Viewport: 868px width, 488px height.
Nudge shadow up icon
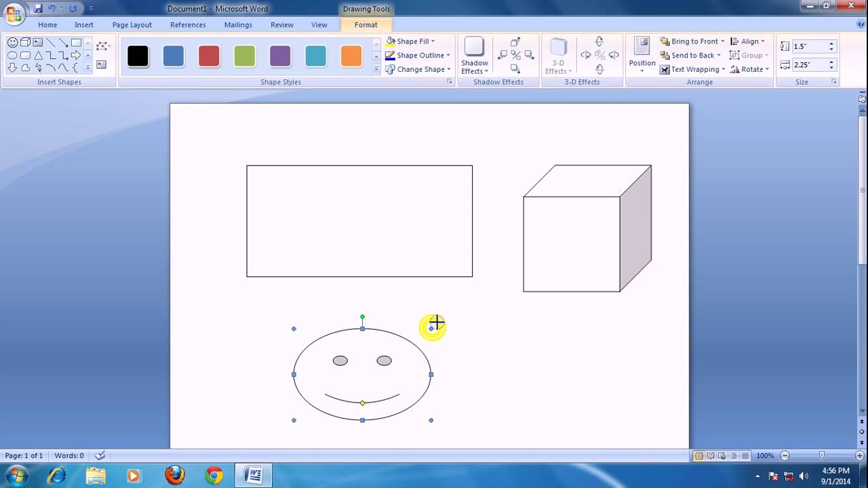click(x=515, y=42)
